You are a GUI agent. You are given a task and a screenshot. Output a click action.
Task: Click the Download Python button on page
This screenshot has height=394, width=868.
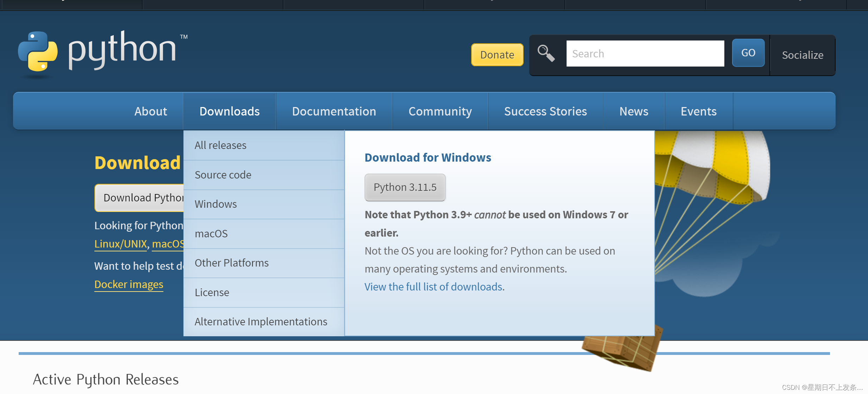point(139,198)
